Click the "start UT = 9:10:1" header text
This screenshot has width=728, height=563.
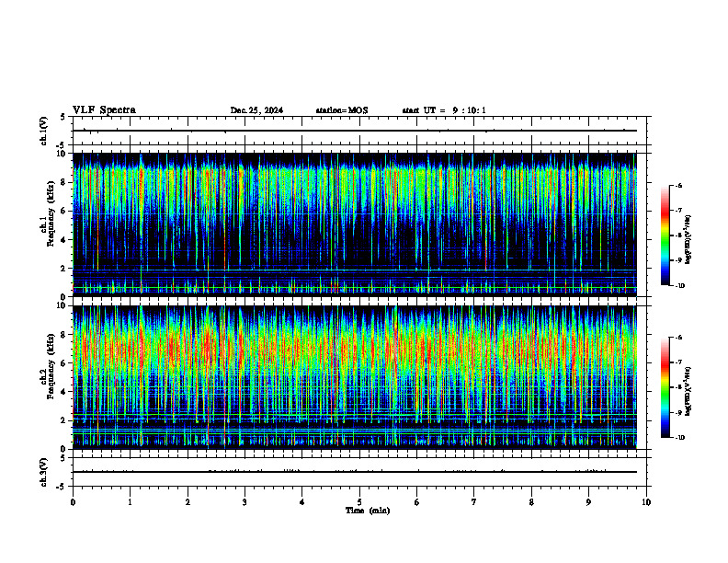(444, 110)
